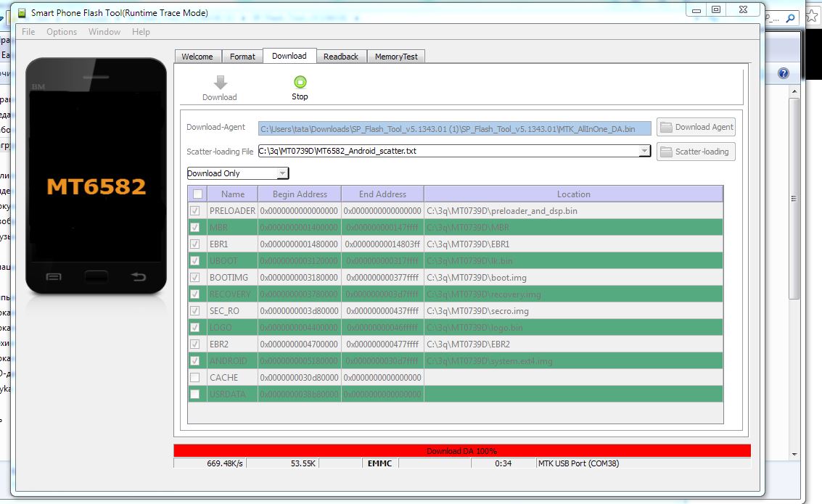Image resolution: width=822 pixels, height=504 pixels.
Task: Open the Format tab
Action: (242, 57)
